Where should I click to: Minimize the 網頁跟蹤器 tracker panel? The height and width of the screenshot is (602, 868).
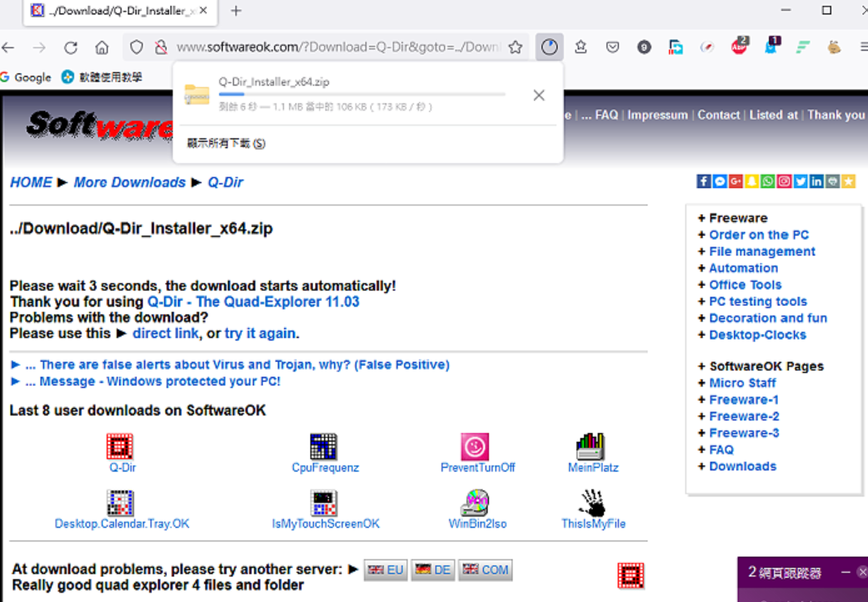point(846,571)
